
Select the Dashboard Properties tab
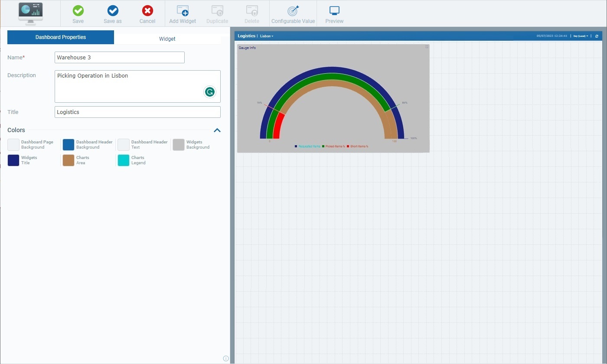pos(61,37)
